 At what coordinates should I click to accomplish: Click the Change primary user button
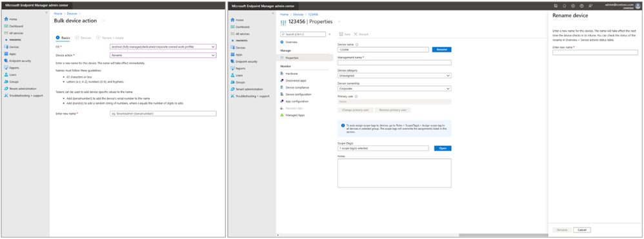(x=356, y=110)
